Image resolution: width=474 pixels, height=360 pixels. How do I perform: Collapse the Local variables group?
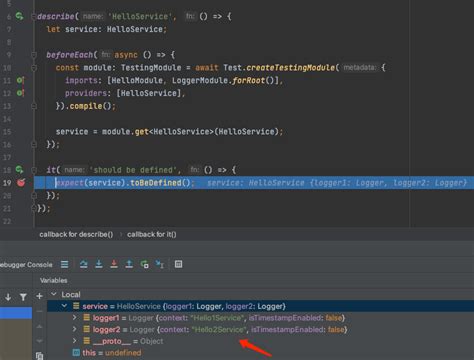click(x=53, y=294)
